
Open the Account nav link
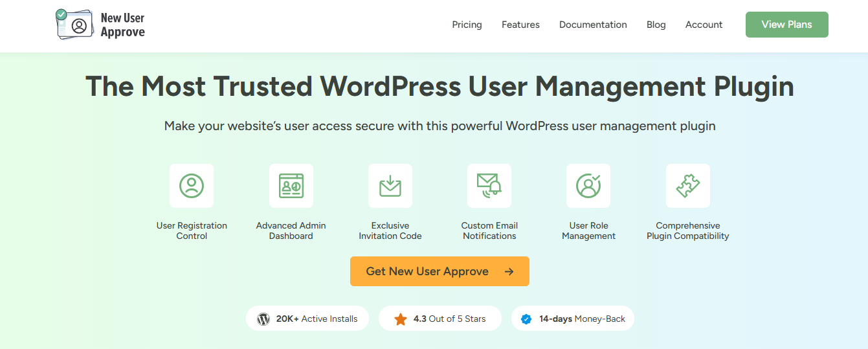pos(704,25)
